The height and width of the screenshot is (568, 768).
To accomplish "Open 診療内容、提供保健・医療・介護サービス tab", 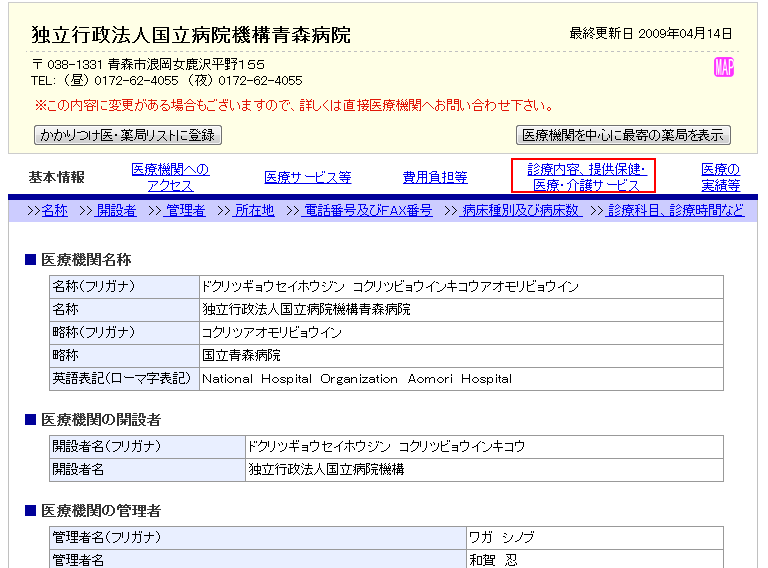I will [x=587, y=177].
